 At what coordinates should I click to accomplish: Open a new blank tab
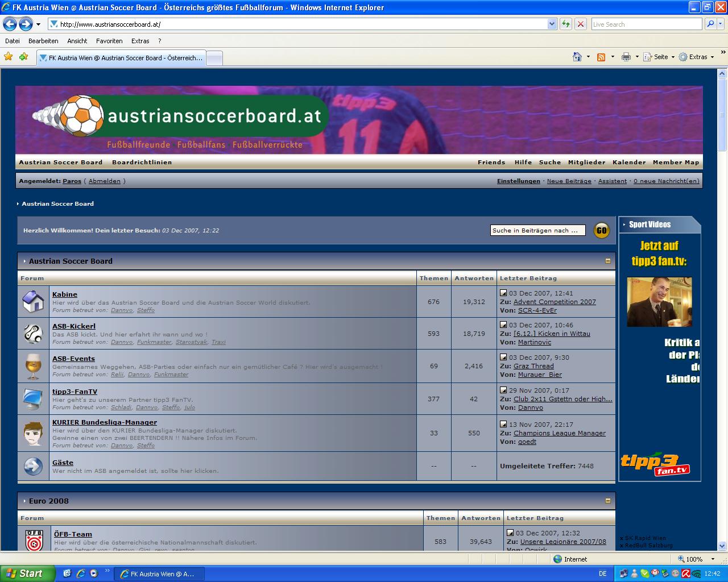pos(214,58)
